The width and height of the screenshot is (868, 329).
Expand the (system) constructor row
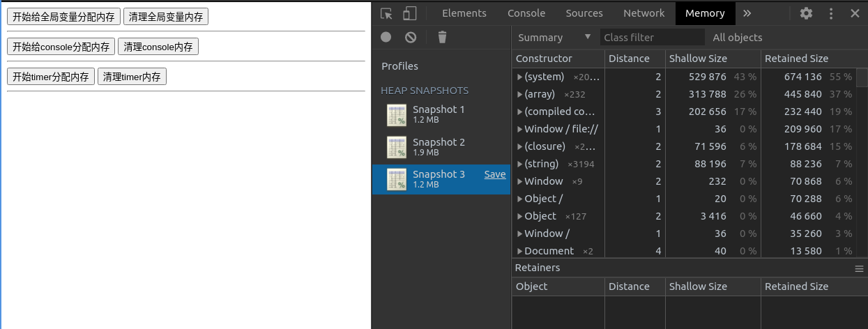click(x=520, y=77)
